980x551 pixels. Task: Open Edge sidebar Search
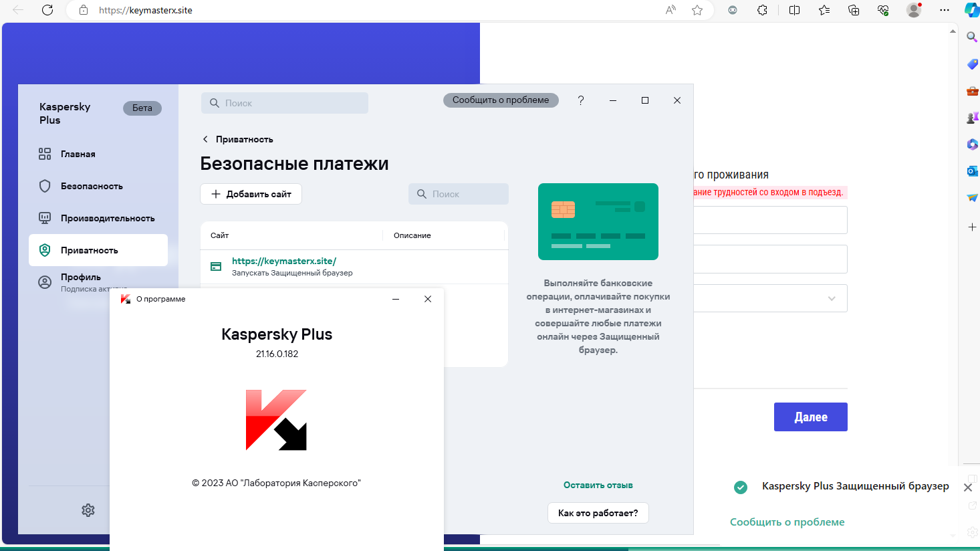(972, 37)
